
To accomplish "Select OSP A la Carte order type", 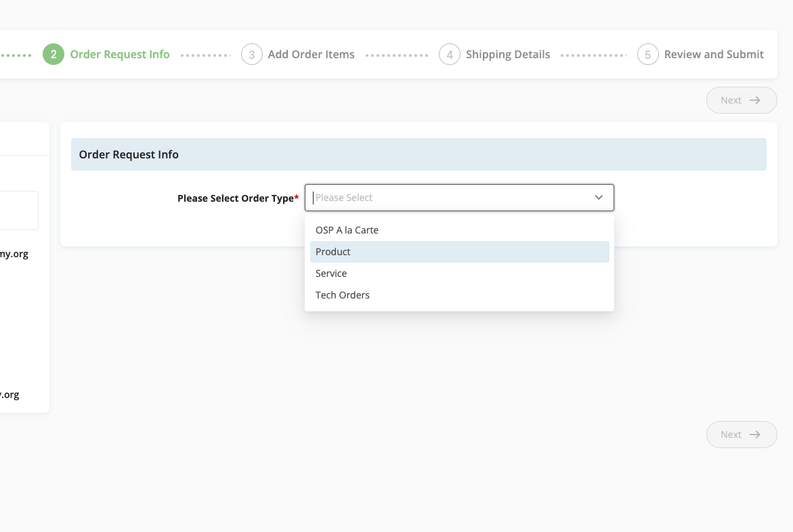I will tap(459, 230).
